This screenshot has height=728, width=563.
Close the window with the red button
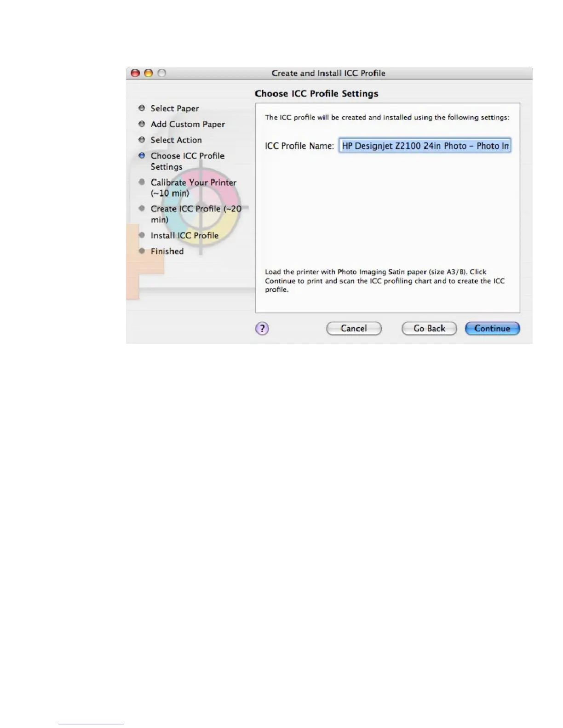135,73
